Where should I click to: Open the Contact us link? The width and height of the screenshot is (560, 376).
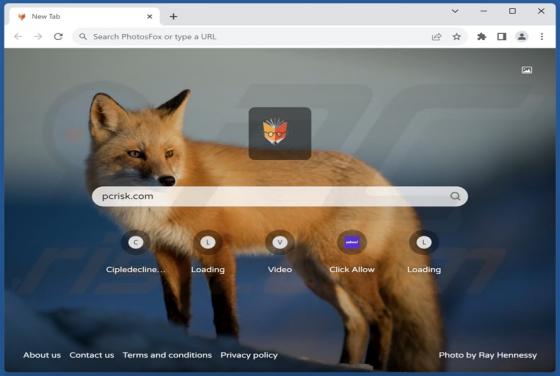click(x=92, y=355)
